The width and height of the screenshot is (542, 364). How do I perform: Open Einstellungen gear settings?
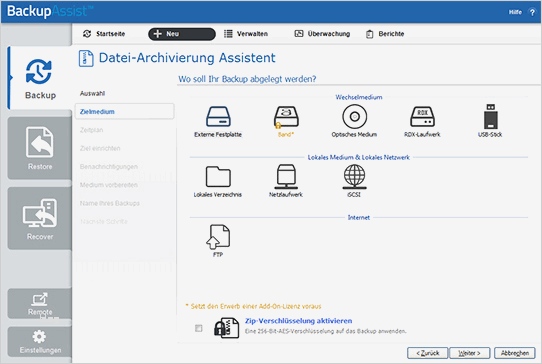coord(40,342)
